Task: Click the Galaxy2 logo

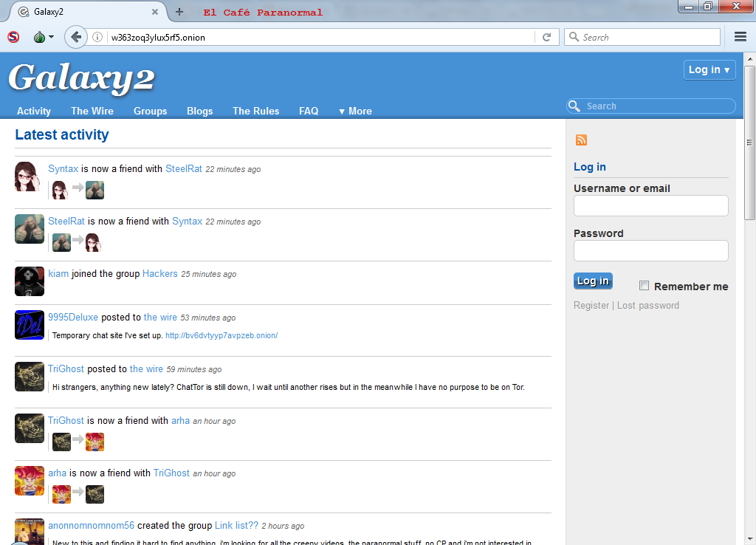Action: (x=81, y=78)
